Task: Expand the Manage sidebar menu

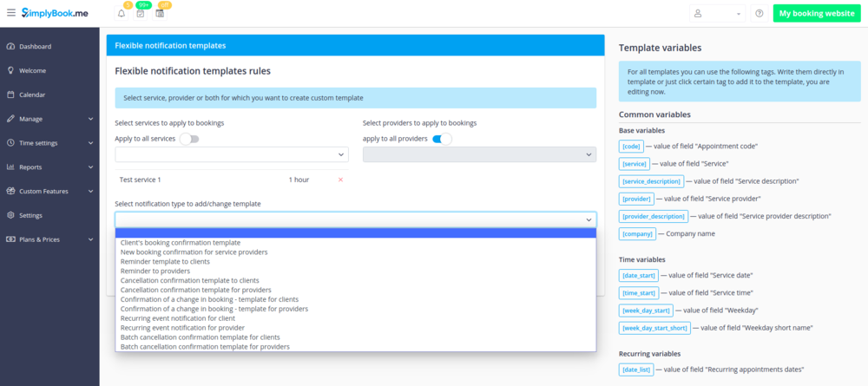Action: coord(49,119)
